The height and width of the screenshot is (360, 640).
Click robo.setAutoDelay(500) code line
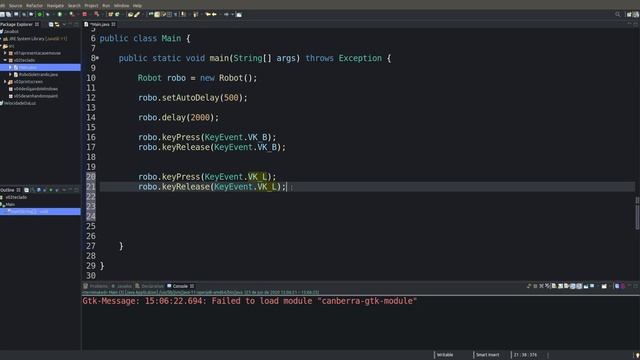coord(193,98)
